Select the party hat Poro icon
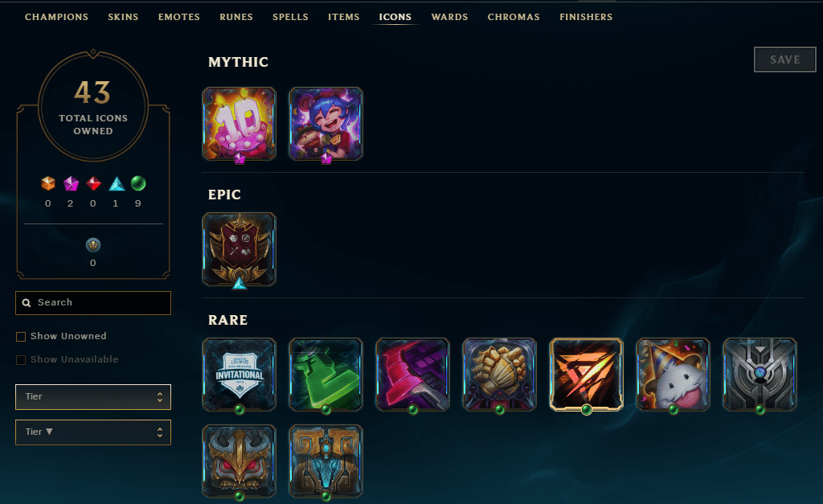The height and width of the screenshot is (504, 823). tap(674, 375)
